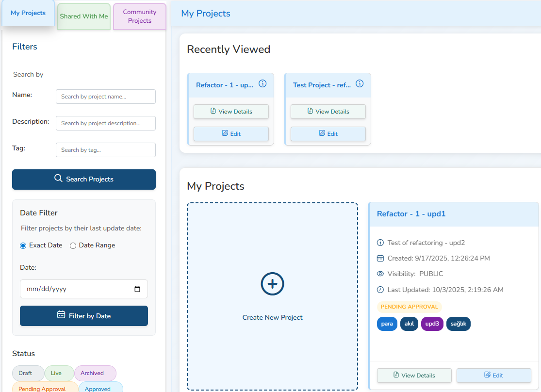Open Refactor - 1 - upd1 project title link
This screenshot has width=541, height=392.
(411, 214)
